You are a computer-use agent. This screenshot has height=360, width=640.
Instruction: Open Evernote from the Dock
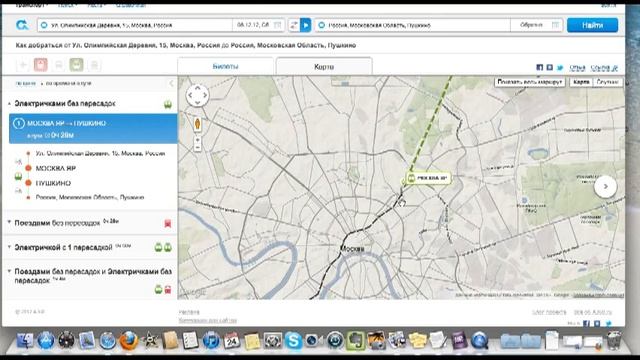pyautogui.click(x=355, y=340)
